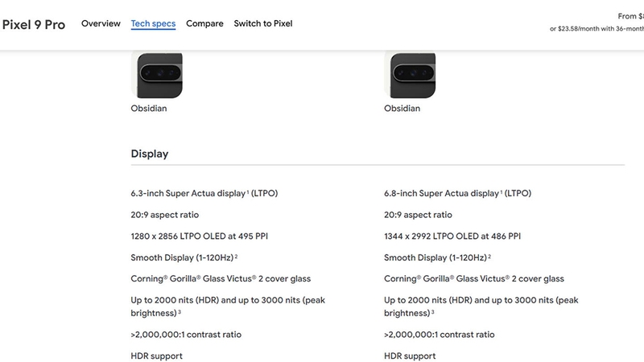Click the Display section heading
The height and width of the screenshot is (362, 644).
150,154
